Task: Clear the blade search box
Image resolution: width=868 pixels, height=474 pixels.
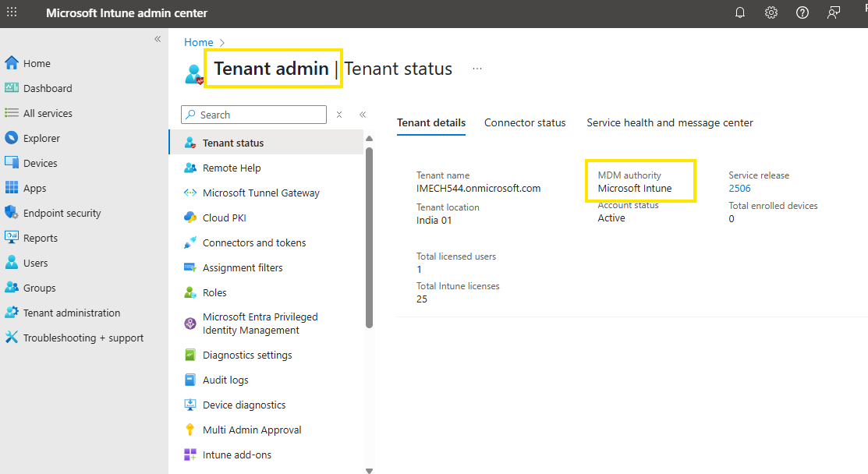Action: pyautogui.click(x=339, y=115)
